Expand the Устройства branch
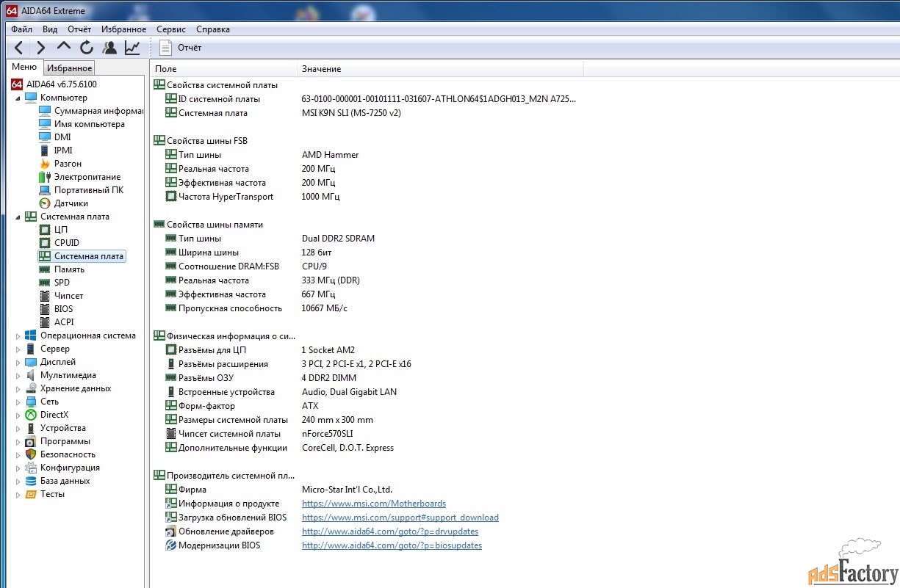This screenshot has height=588, width=900. point(18,428)
